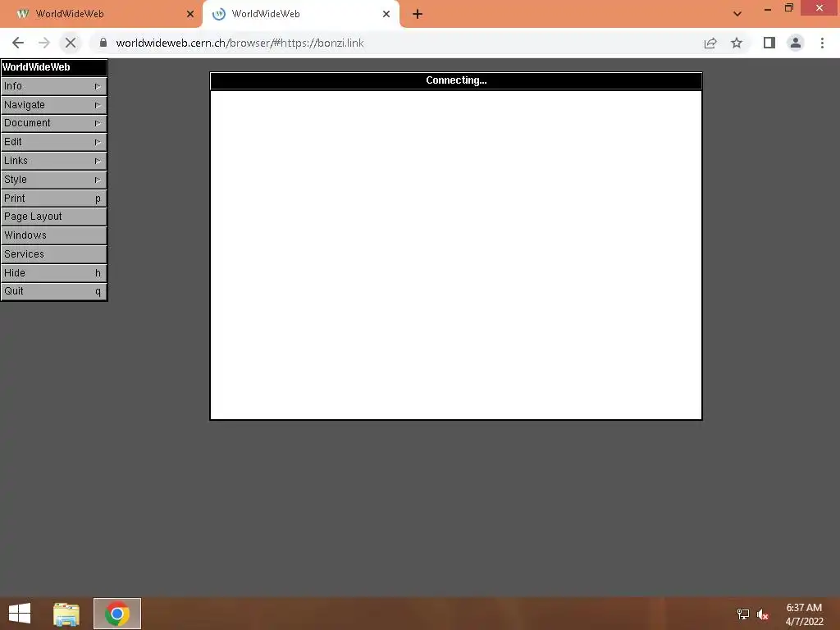The width and height of the screenshot is (840, 630).
Task: Expand the Style submenu arrow
Action: tap(98, 180)
